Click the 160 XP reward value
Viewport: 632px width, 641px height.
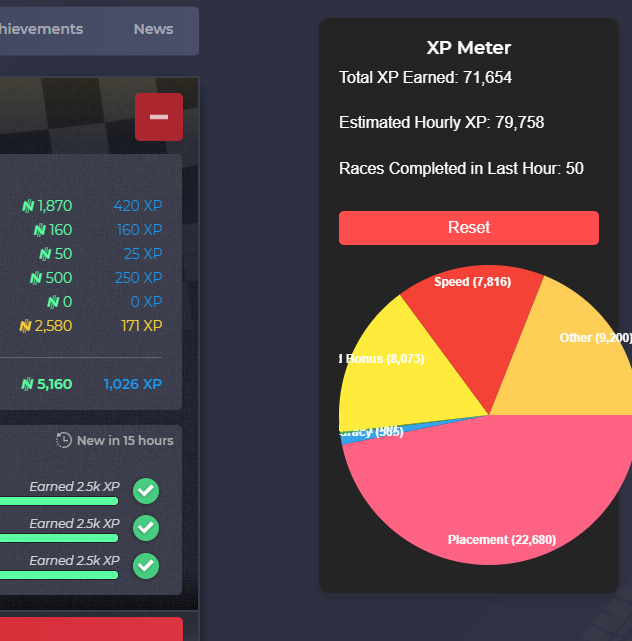(139, 230)
